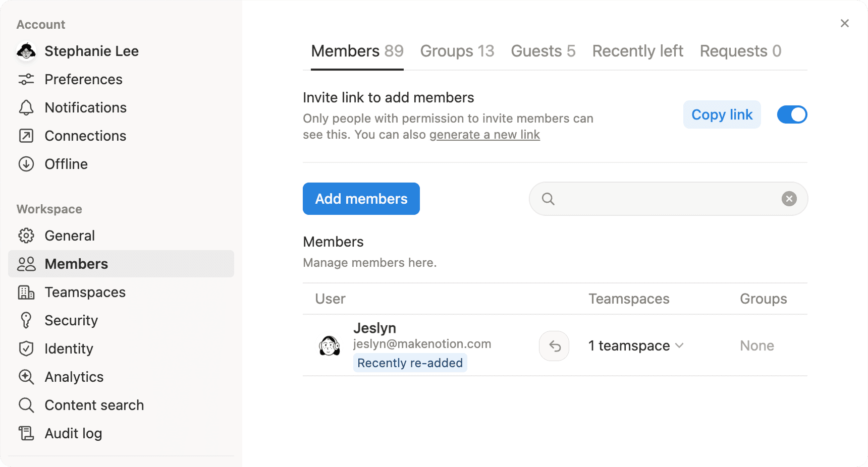Open the Identity settings
Viewport: 868px width, 467px height.
click(69, 348)
